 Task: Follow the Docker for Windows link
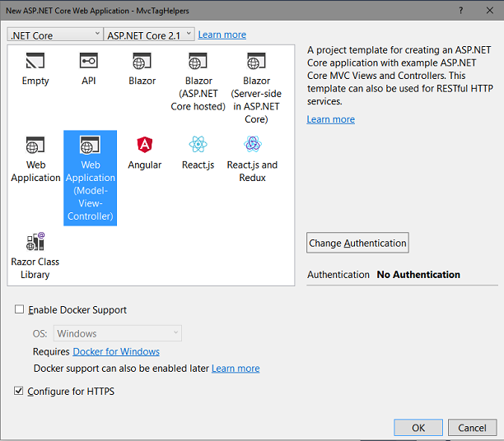pos(116,351)
